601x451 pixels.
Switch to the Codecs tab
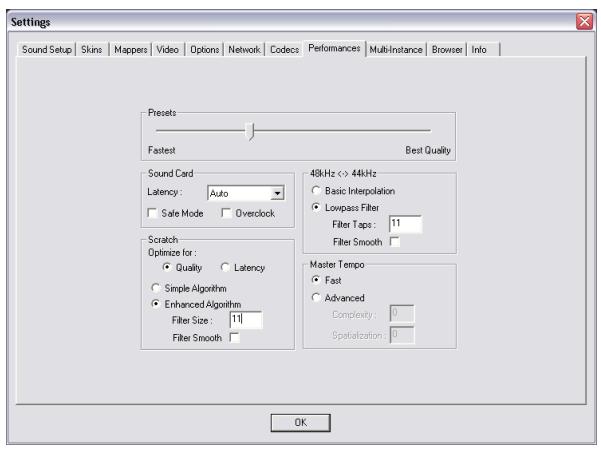point(284,49)
